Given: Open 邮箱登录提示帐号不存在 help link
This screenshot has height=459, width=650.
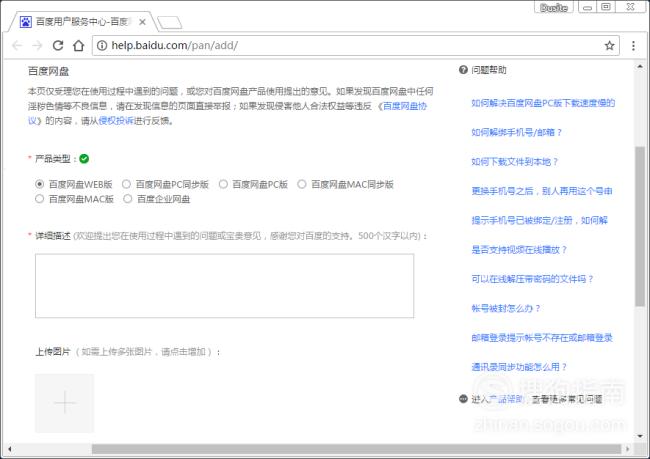Looking at the screenshot, I should click(542, 338).
